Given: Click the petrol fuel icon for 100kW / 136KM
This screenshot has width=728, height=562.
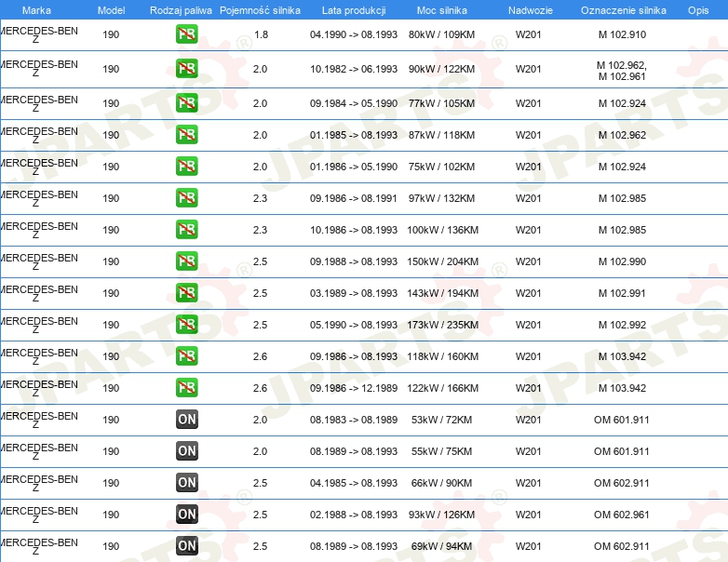Looking at the screenshot, I should click(186, 229).
